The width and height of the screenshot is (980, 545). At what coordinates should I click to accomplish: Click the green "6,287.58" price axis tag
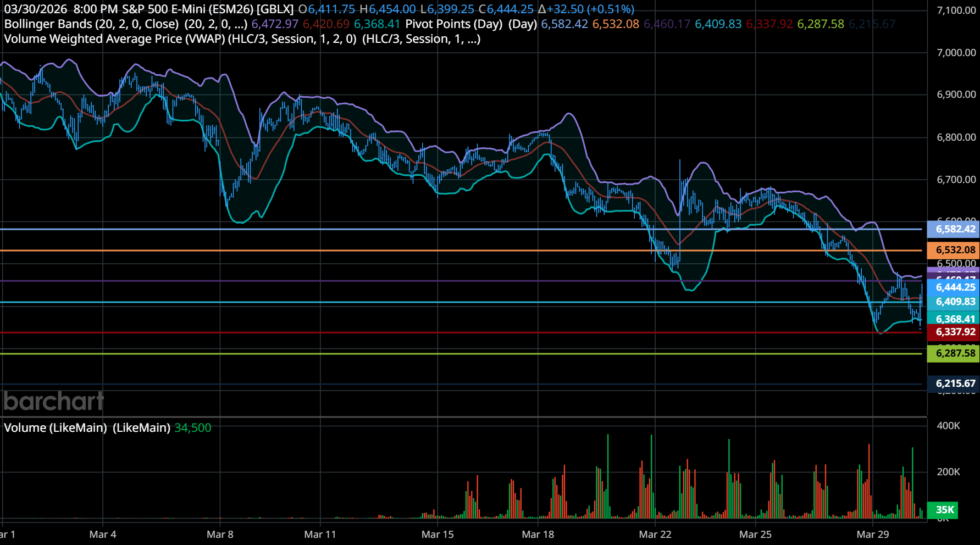coord(953,353)
